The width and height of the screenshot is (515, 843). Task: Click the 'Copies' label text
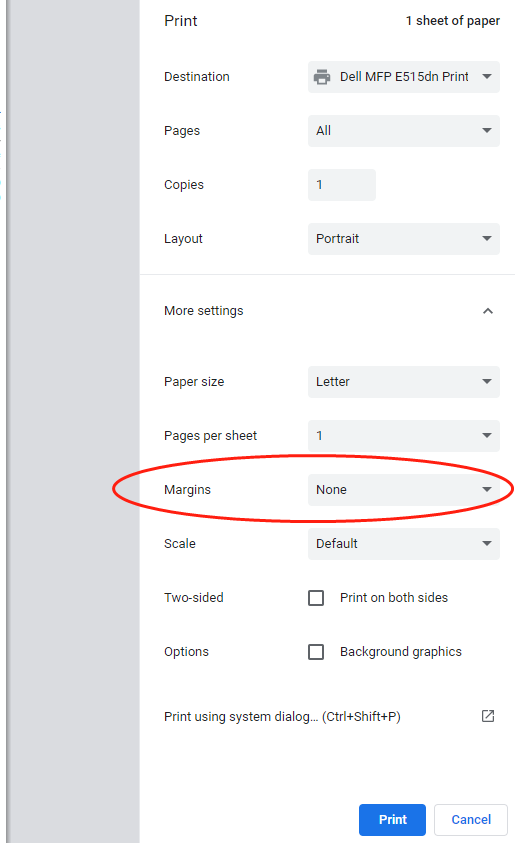[184, 185]
